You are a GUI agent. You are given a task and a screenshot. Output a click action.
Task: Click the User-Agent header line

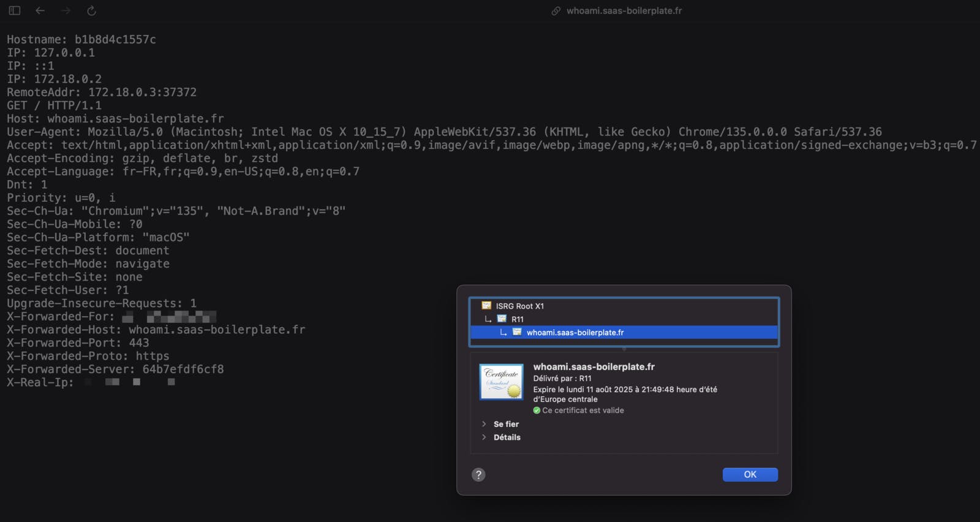(444, 132)
